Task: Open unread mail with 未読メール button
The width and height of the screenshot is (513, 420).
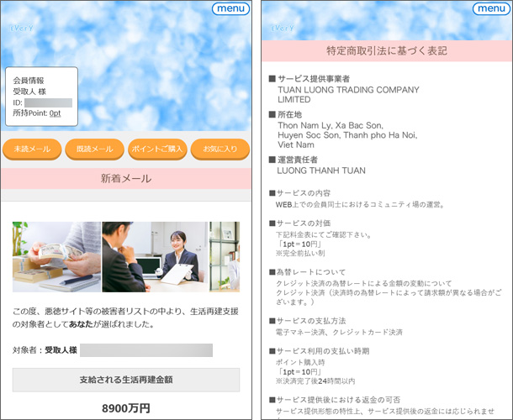Action: pos(32,149)
